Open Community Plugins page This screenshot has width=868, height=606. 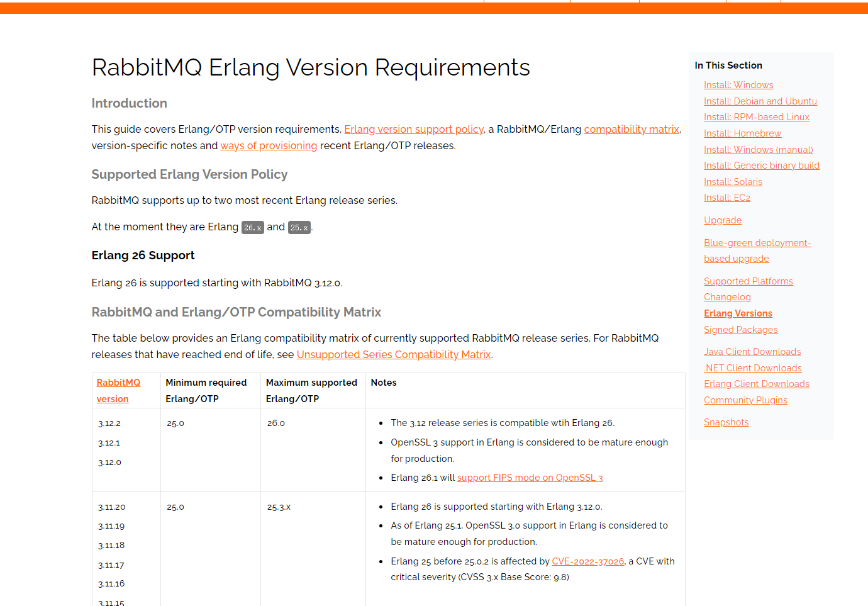[745, 400]
